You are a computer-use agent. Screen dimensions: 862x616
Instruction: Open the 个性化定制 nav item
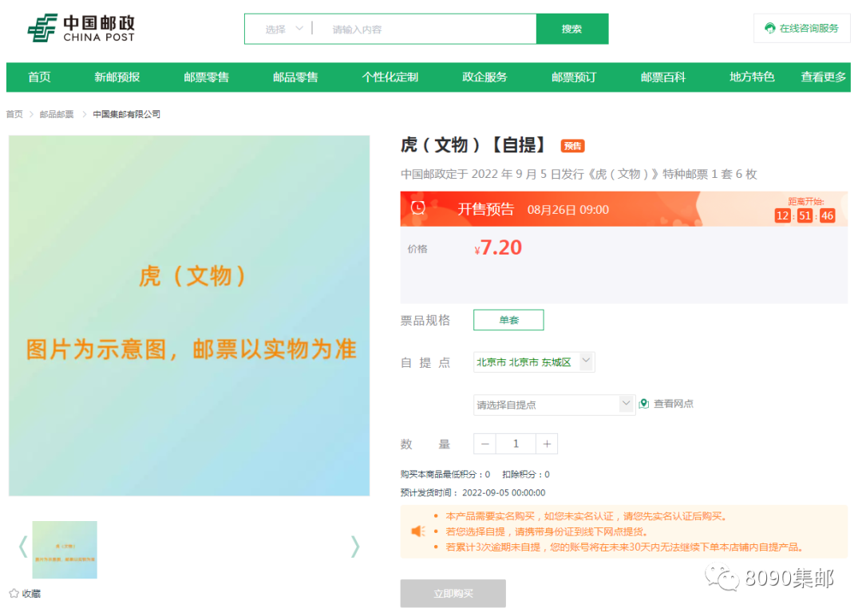click(x=389, y=77)
